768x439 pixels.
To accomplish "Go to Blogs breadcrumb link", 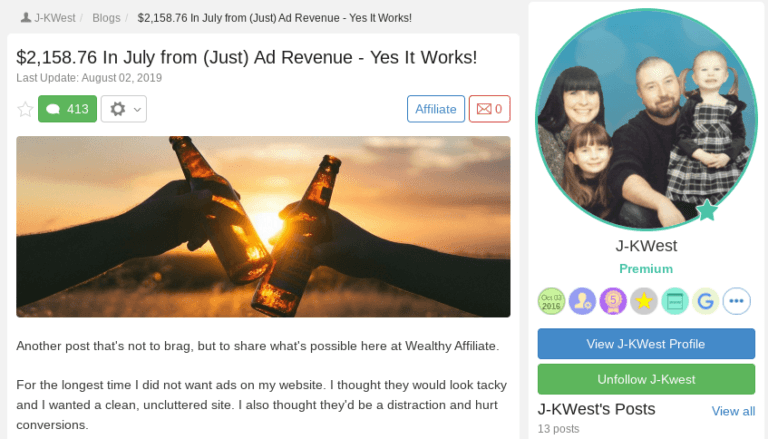I will point(106,18).
